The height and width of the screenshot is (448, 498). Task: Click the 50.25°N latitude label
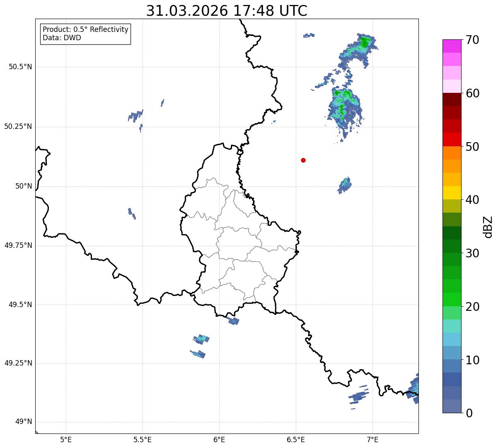click(x=18, y=126)
